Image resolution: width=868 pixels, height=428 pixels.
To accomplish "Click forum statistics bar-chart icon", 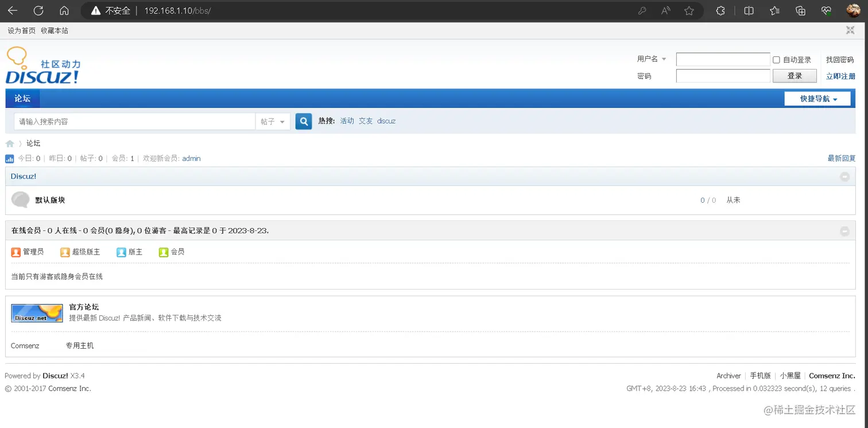I will point(9,159).
